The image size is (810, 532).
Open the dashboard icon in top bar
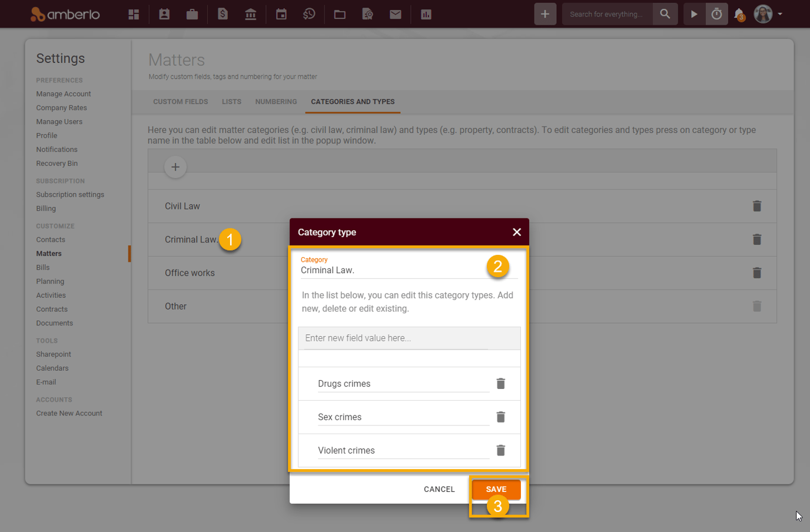coord(134,14)
